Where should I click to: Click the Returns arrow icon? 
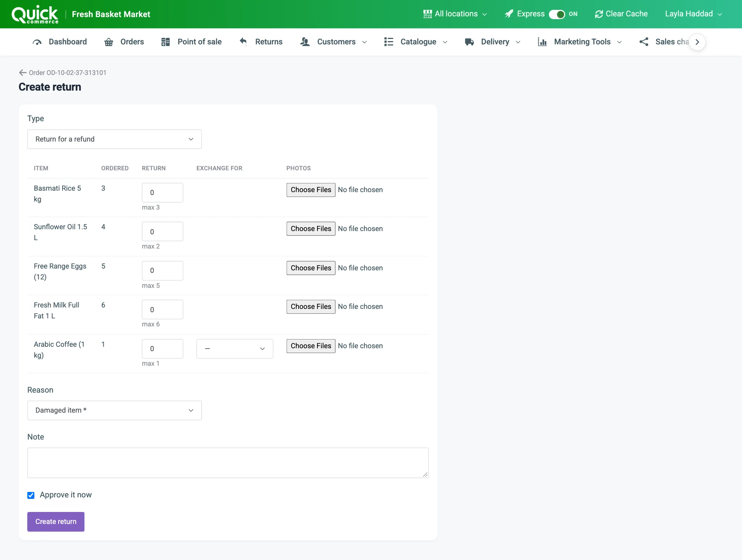coord(243,41)
